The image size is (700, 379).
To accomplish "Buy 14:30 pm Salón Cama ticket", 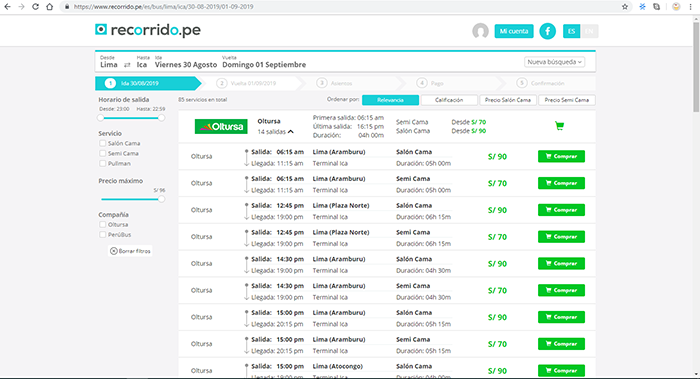I will pos(561,263).
